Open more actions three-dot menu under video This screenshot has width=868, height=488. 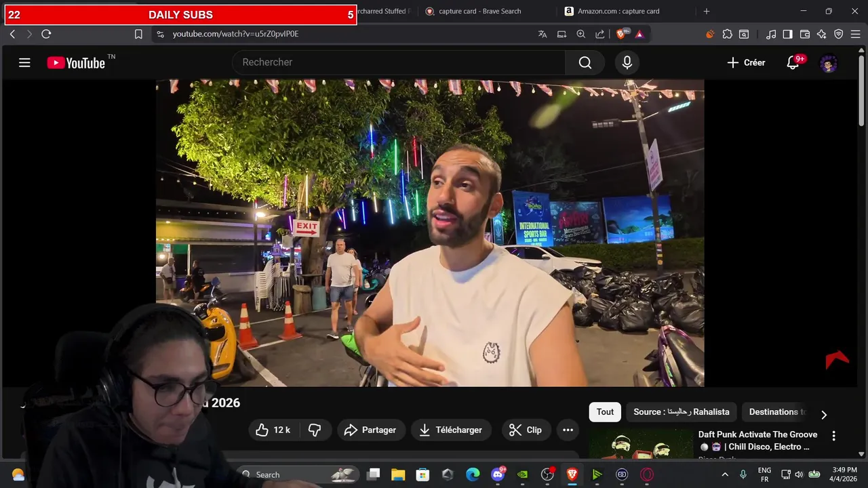click(568, 430)
